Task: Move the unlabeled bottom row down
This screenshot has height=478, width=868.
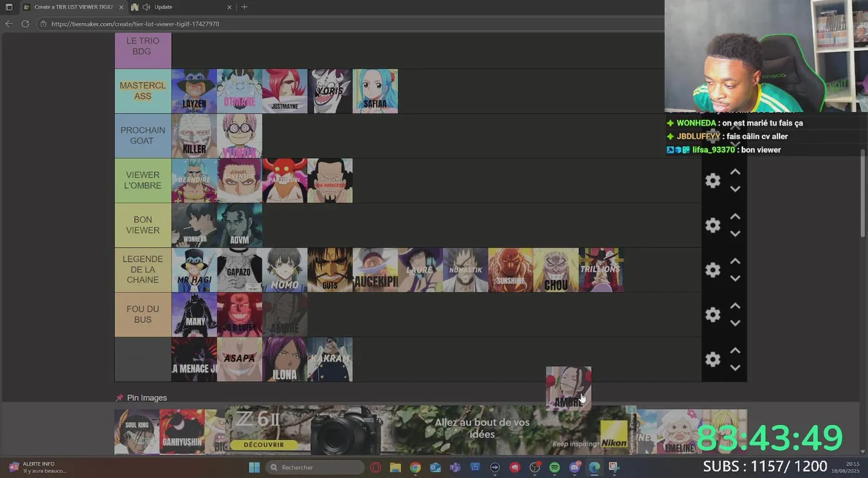Action: 735,368
